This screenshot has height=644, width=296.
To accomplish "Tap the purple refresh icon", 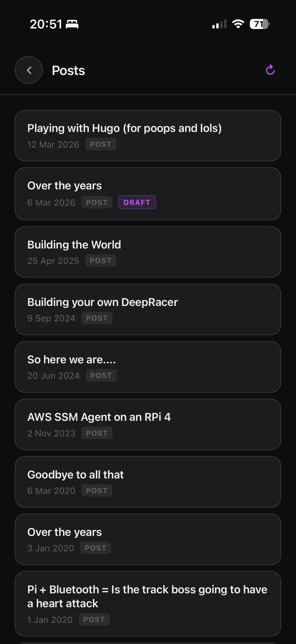I will (270, 70).
